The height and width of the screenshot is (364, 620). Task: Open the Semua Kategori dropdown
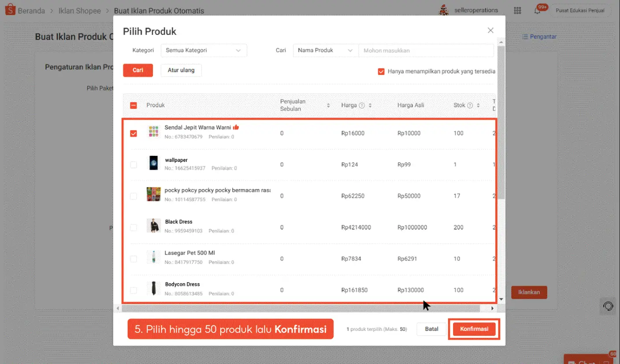point(204,51)
